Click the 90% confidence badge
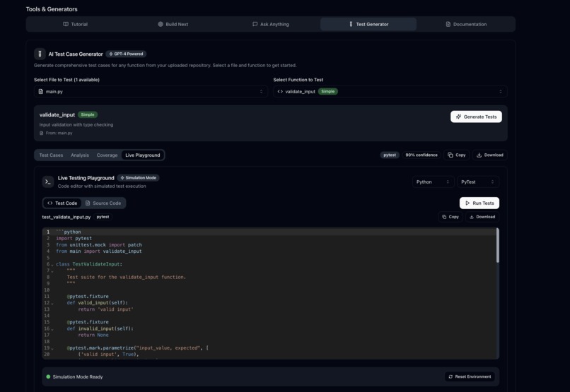 pyautogui.click(x=421, y=155)
